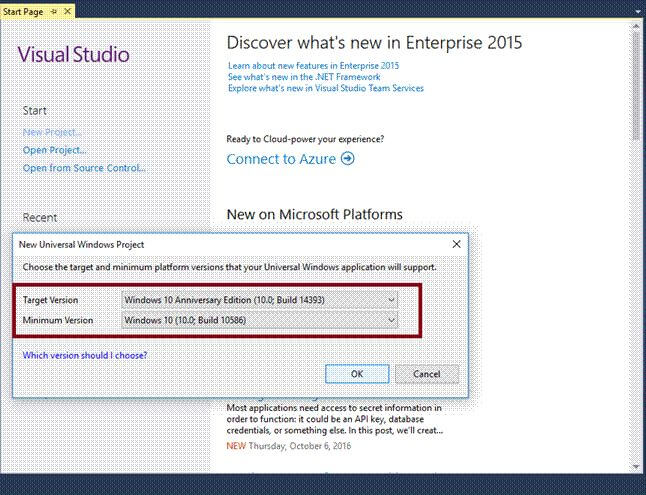The width and height of the screenshot is (646, 495).
Task: Open Which version should I choose link
Action: (x=85, y=355)
